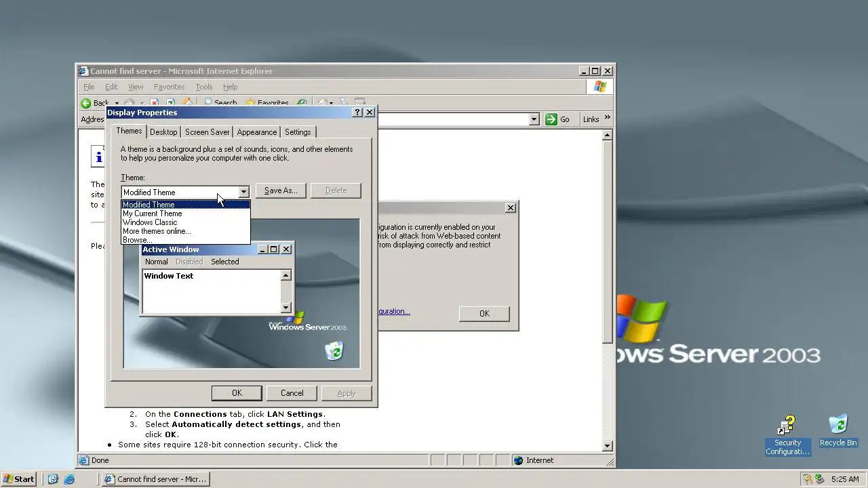Click the Home icon in IE toolbar
This screenshot has height=488, width=868.
(x=186, y=103)
